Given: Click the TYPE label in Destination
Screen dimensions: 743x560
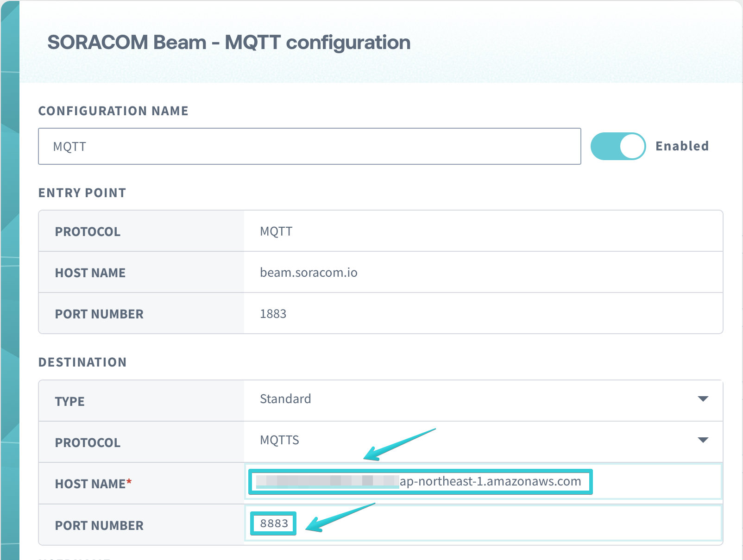Looking at the screenshot, I should 70,401.
